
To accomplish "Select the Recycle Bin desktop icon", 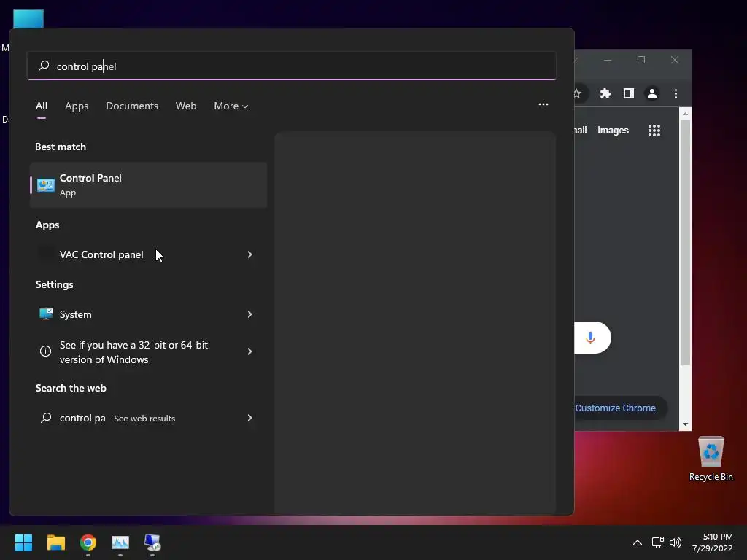I will (x=711, y=458).
